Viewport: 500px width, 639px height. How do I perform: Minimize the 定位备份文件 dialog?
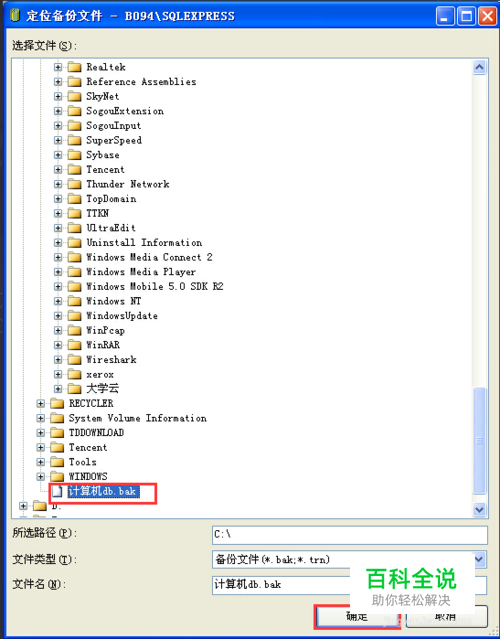point(445,16)
